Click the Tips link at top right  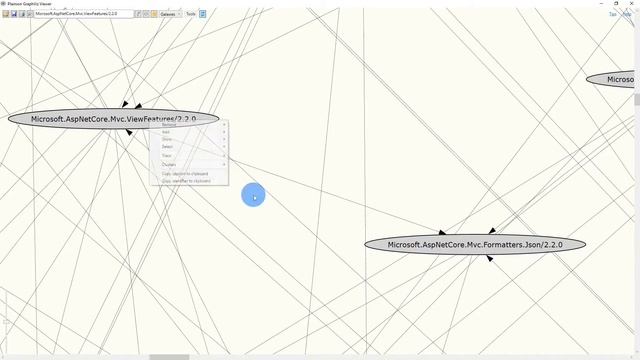pyautogui.click(x=613, y=14)
